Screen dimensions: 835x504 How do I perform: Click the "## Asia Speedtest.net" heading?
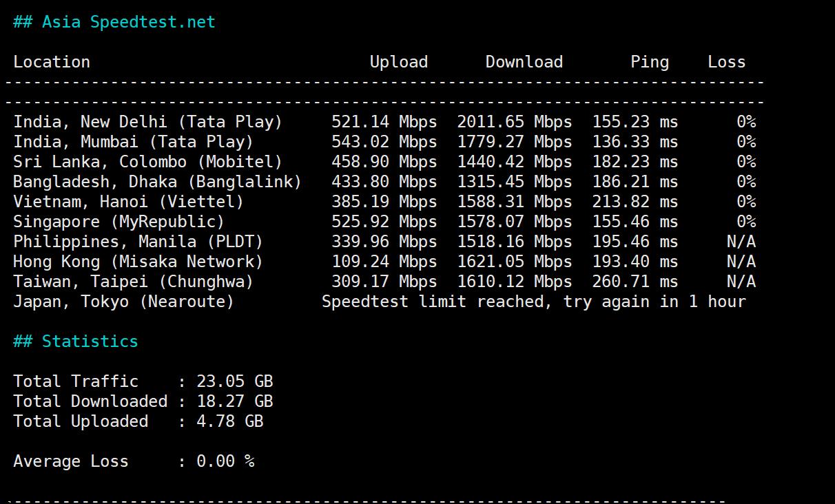(x=114, y=22)
